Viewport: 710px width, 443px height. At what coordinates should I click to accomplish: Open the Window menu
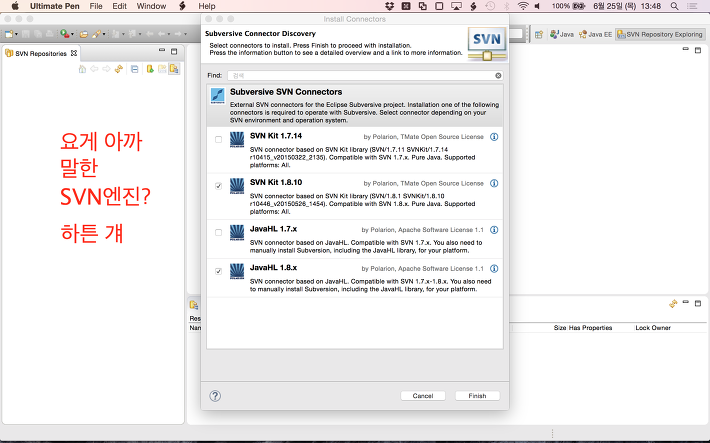[151, 6]
